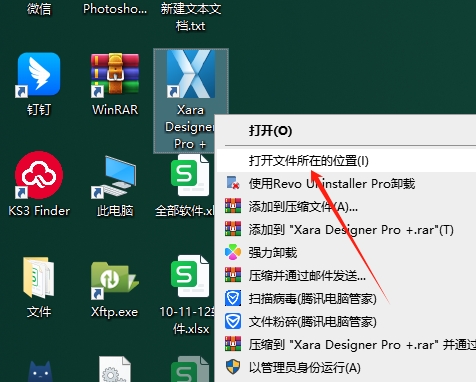Select the gear document file icon
This screenshot has height=382, width=476.
(x=115, y=369)
